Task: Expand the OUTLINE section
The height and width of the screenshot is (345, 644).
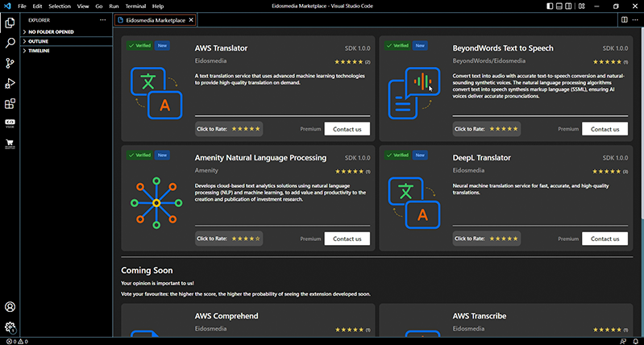Action: tap(39, 42)
